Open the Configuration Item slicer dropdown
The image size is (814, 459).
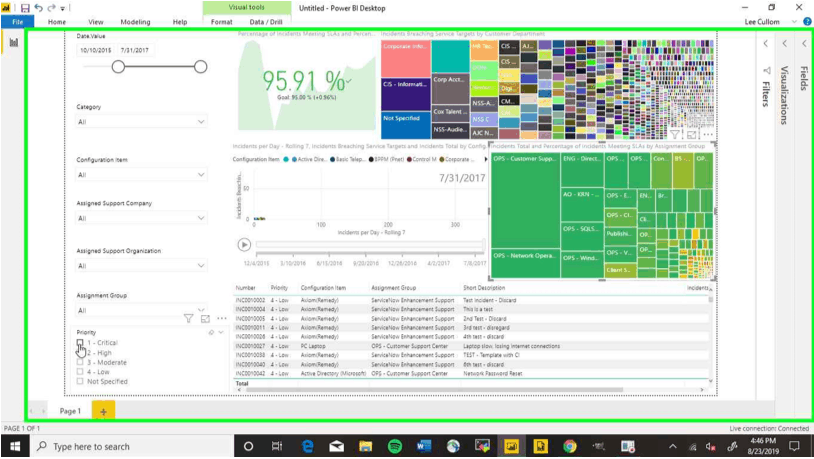click(x=141, y=174)
